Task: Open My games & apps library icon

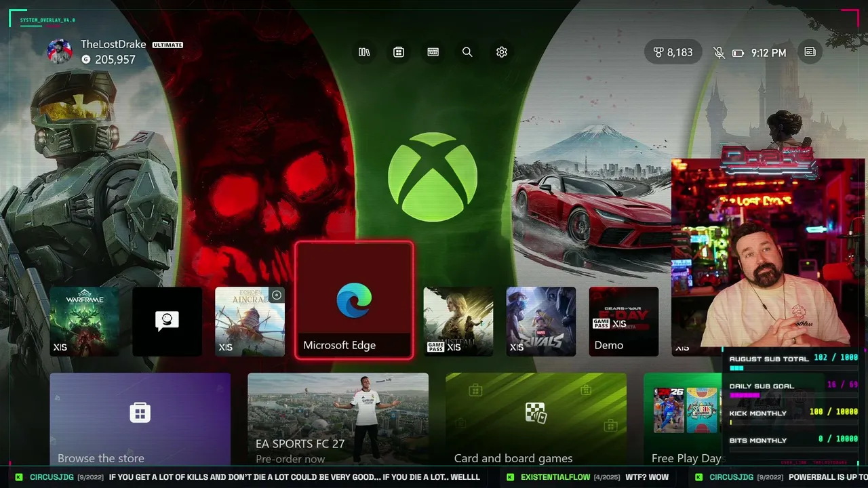Action: click(x=364, y=52)
